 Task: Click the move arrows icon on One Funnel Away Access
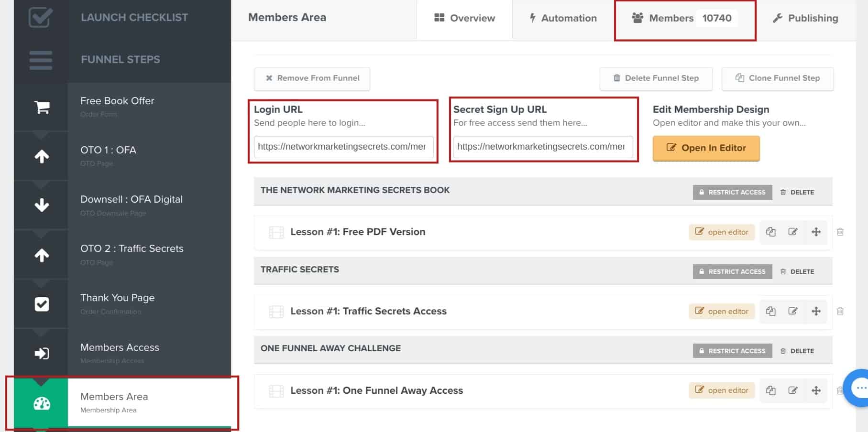click(x=816, y=390)
